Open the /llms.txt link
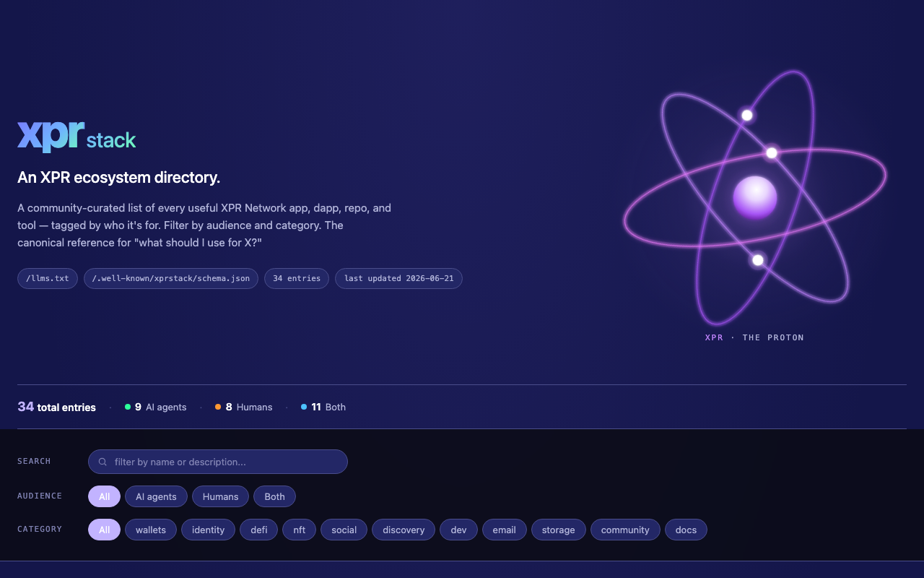 (x=48, y=279)
